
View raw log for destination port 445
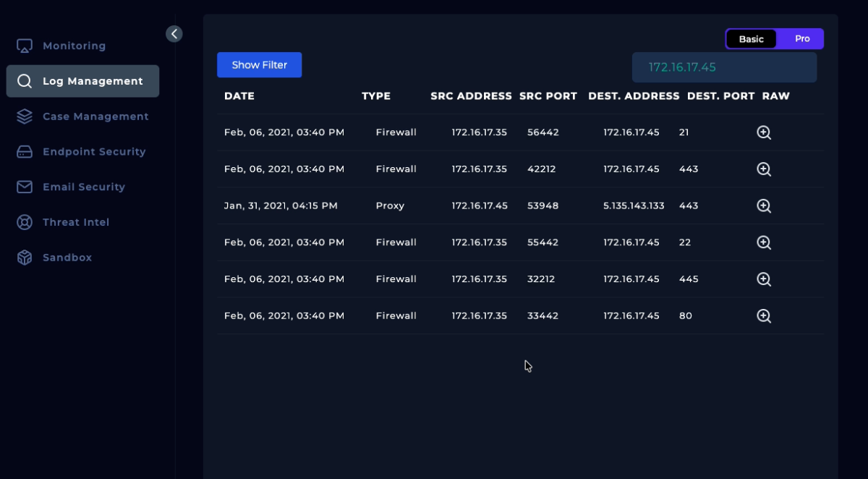click(763, 279)
